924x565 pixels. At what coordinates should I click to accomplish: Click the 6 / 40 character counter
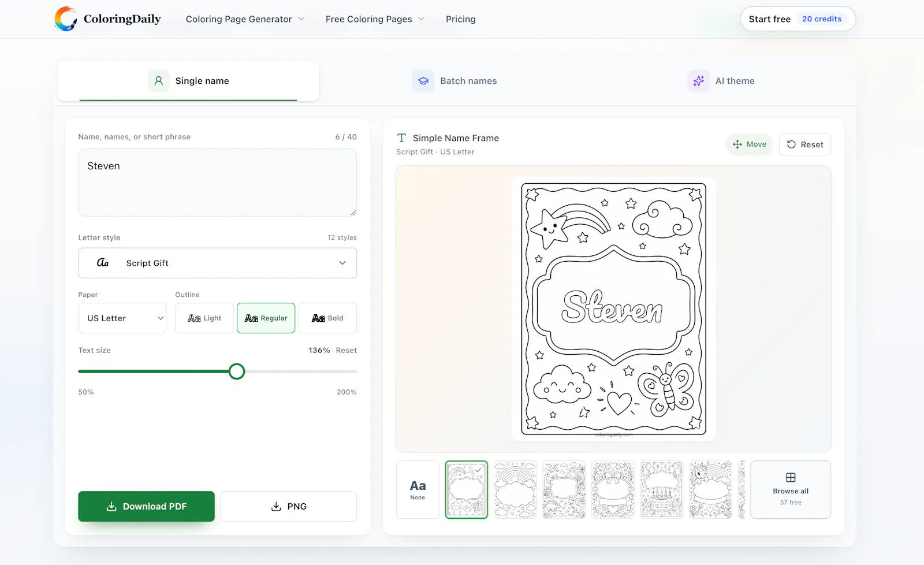346,137
